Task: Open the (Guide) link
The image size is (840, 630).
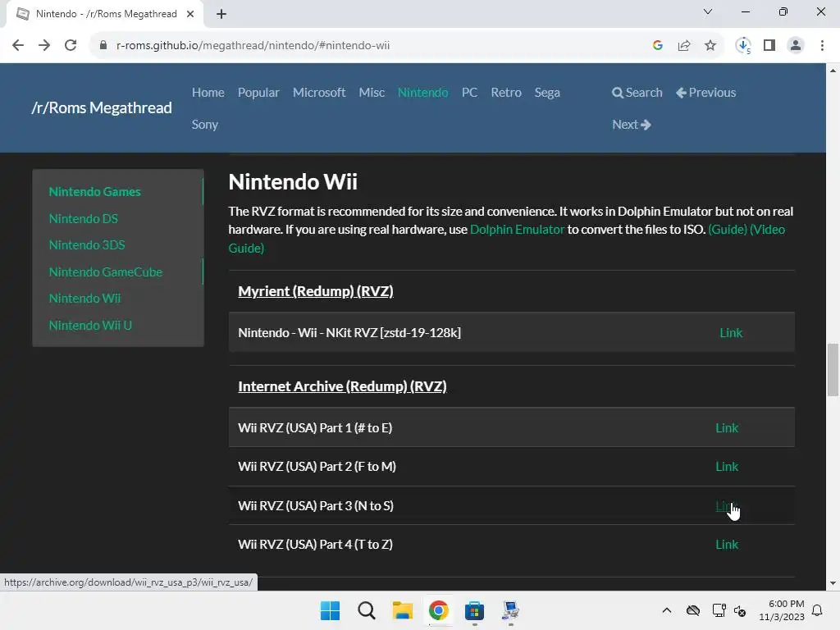Action: pos(727,230)
